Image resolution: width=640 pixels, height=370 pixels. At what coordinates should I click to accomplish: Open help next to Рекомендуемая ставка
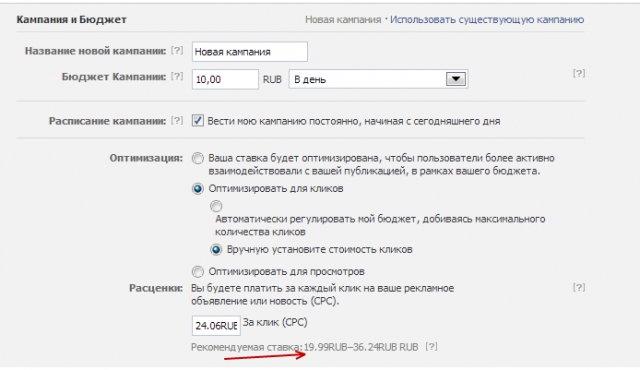[431, 347]
